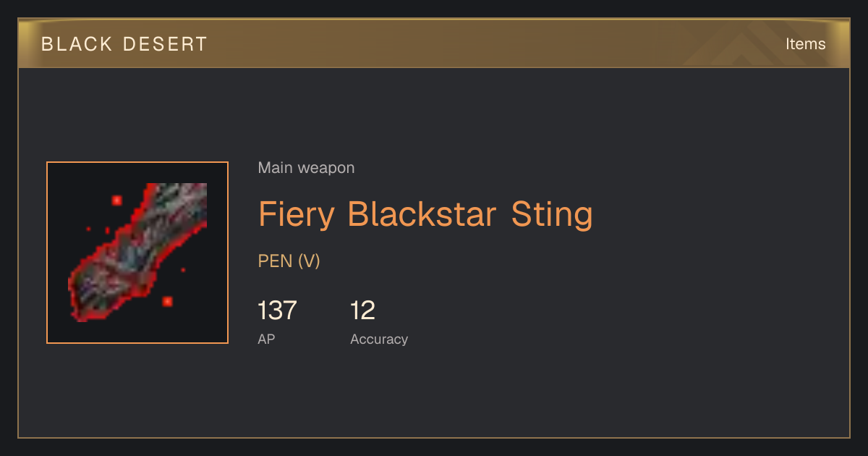Click the 137 AP stat value

point(277,311)
